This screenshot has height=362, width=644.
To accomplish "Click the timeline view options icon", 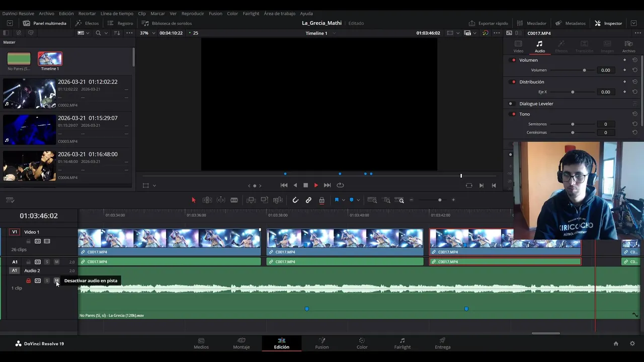I will click(x=10, y=200).
